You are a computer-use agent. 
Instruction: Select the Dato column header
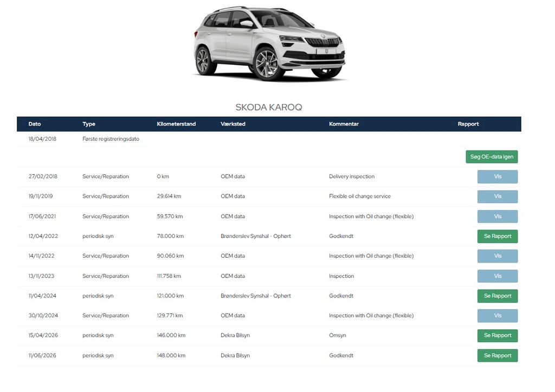(x=35, y=124)
